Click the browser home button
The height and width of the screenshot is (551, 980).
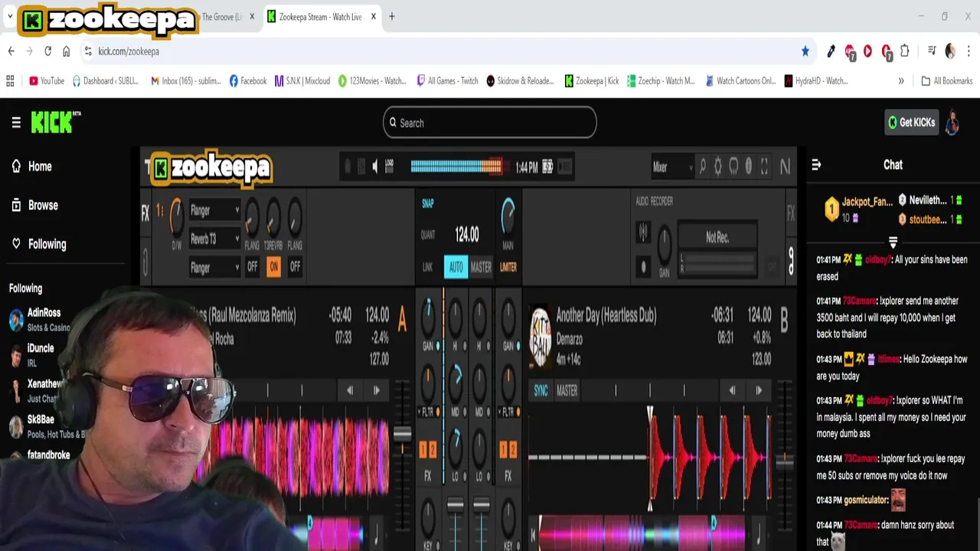coord(67,51)
